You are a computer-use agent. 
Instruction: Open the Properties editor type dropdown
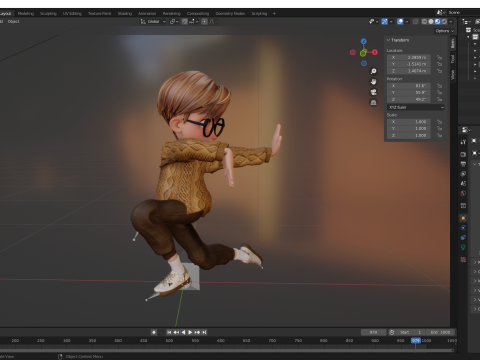point(466,130)
